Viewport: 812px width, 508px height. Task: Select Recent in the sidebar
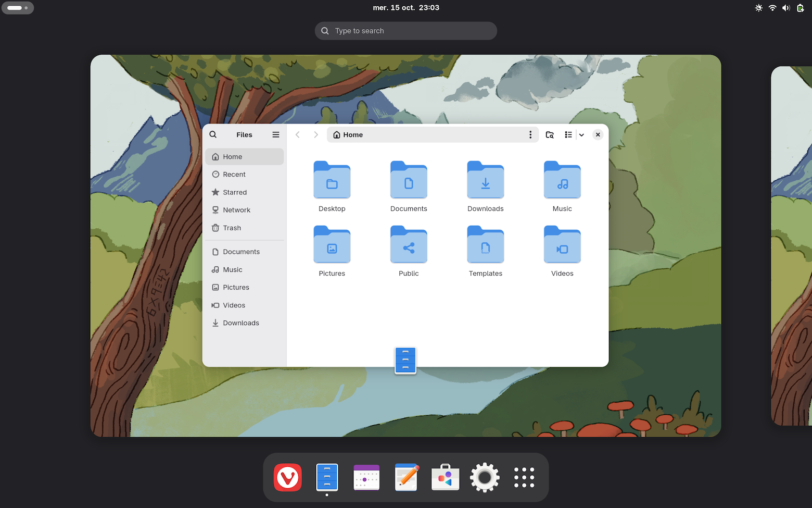(x=234, y=175)
